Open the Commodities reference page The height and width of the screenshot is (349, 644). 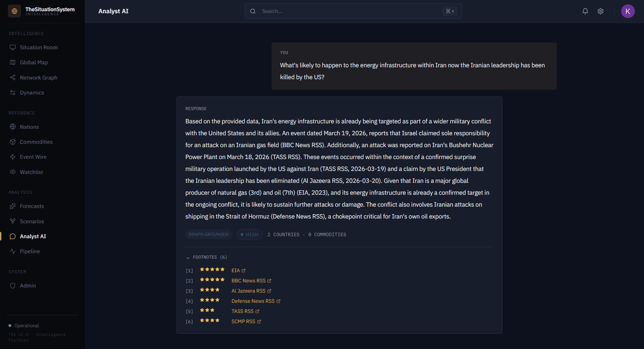click(36, 142)
